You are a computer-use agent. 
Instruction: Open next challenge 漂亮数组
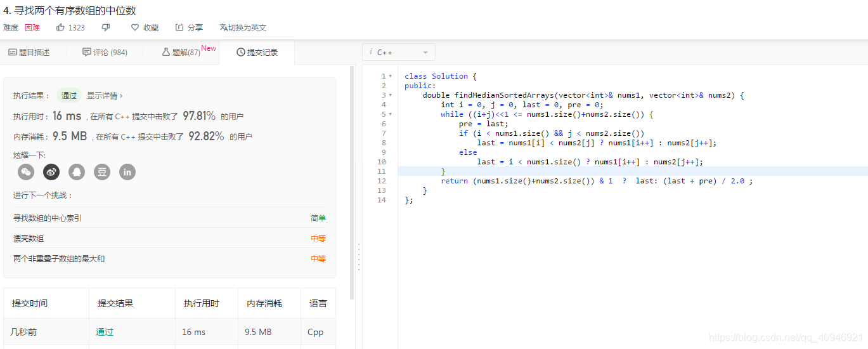(29, 239)
